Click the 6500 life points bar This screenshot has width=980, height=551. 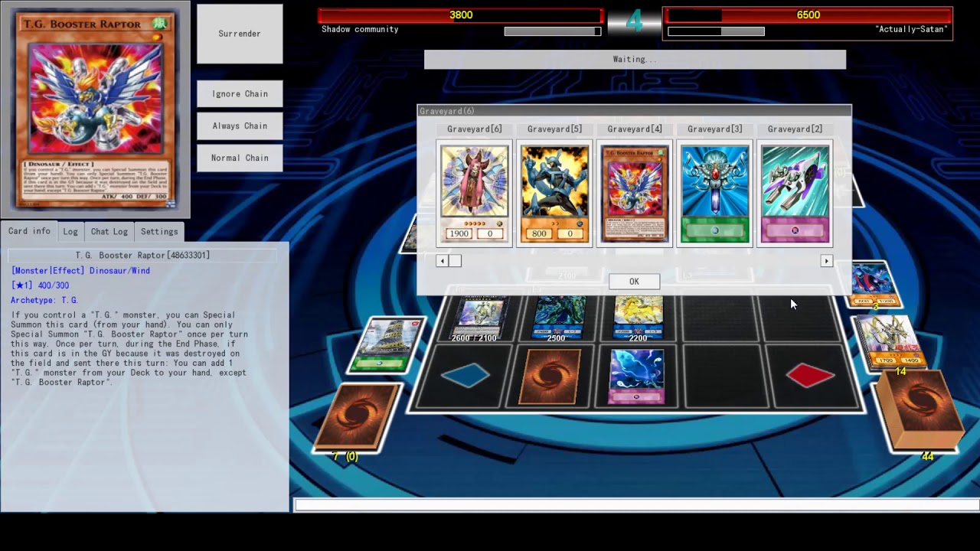[x=808, y=15]
